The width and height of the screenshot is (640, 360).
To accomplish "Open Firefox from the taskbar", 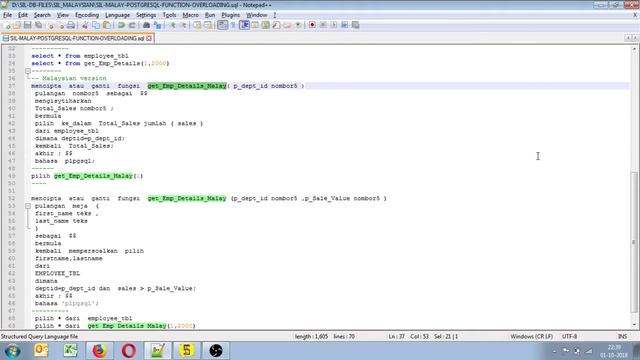I will tap(99, 351).
